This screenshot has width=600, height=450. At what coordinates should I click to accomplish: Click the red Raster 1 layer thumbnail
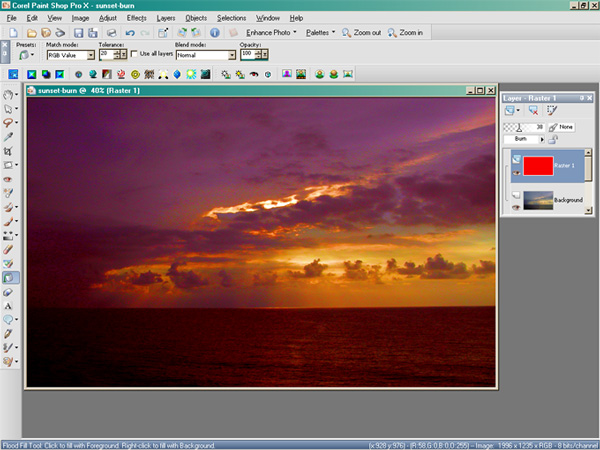[x=538, y=166]
